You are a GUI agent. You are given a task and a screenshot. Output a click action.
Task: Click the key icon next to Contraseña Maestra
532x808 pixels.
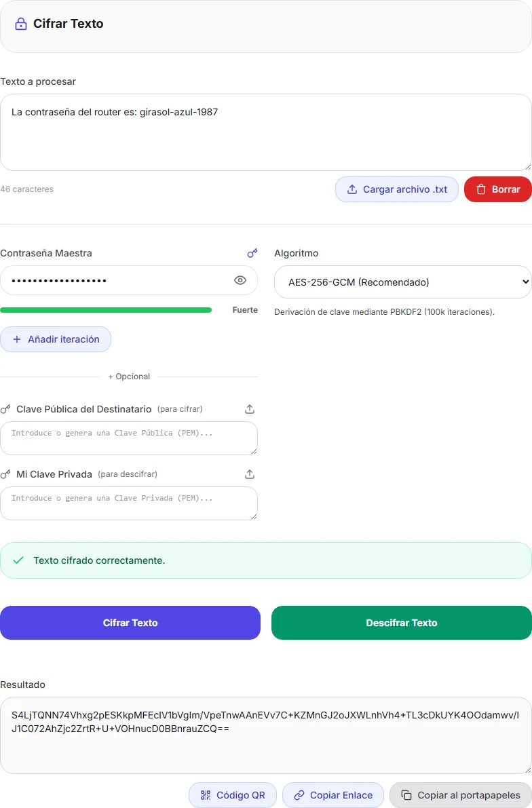[x=252, y=253]
